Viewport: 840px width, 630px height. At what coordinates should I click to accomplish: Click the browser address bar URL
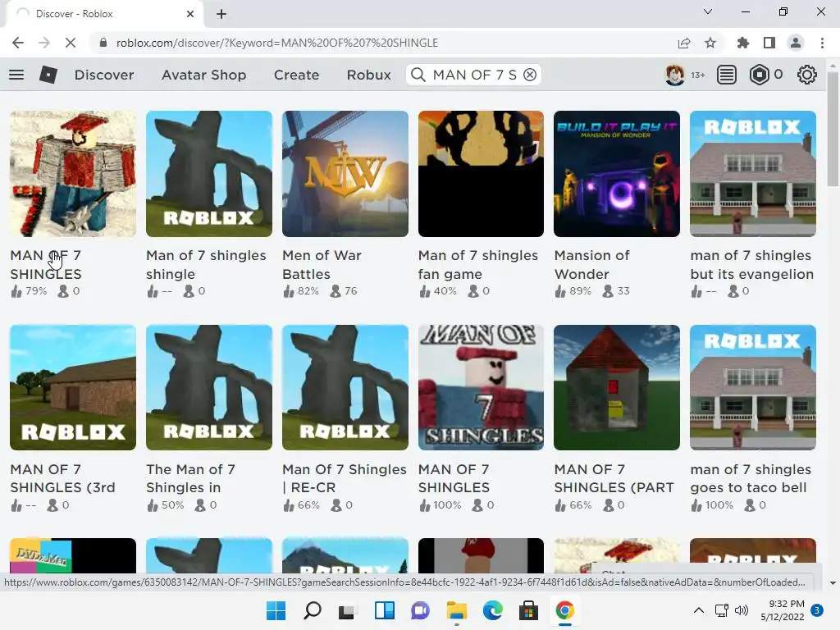click(x=277, y=43)
